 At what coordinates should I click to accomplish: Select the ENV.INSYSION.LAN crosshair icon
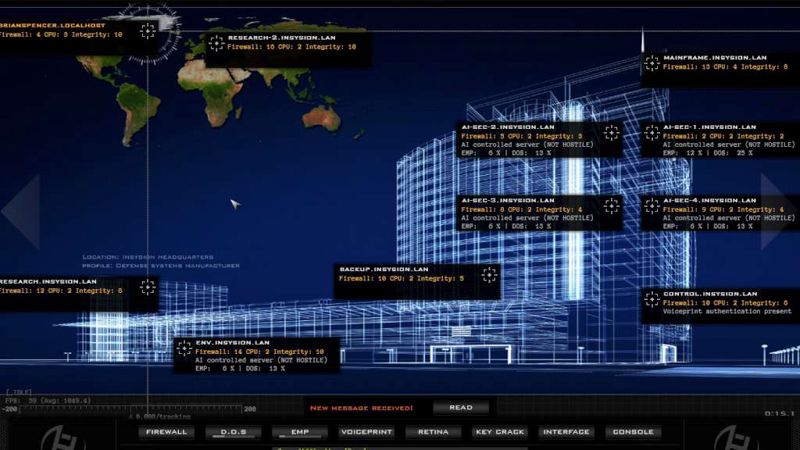(184, 348)
